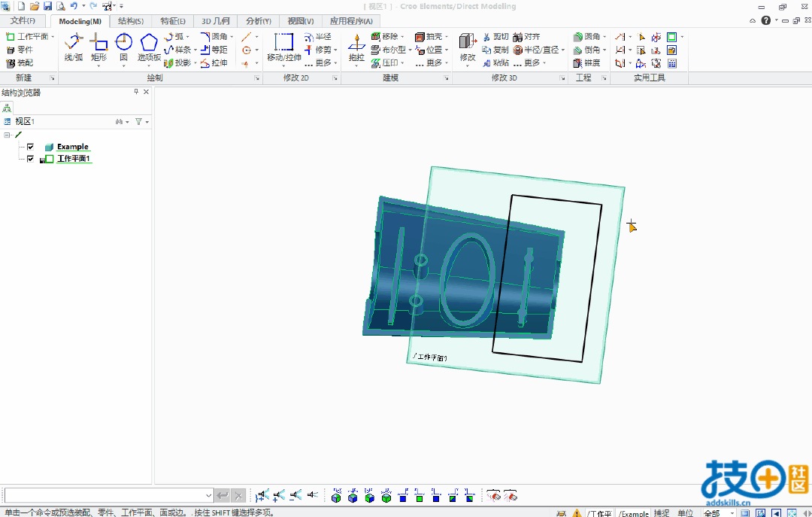Image resolution: width=812 pixels, height=517 pixels.
Task: Click the 移动/拉伸 move/stretch 2D tool
Action: coord(283,48)
